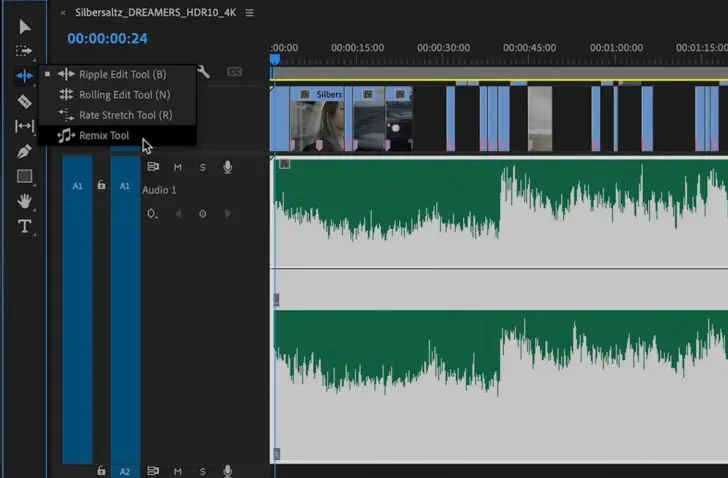Solo the Audio 1 track
This screenshot has height=478, width=728.
202,168
